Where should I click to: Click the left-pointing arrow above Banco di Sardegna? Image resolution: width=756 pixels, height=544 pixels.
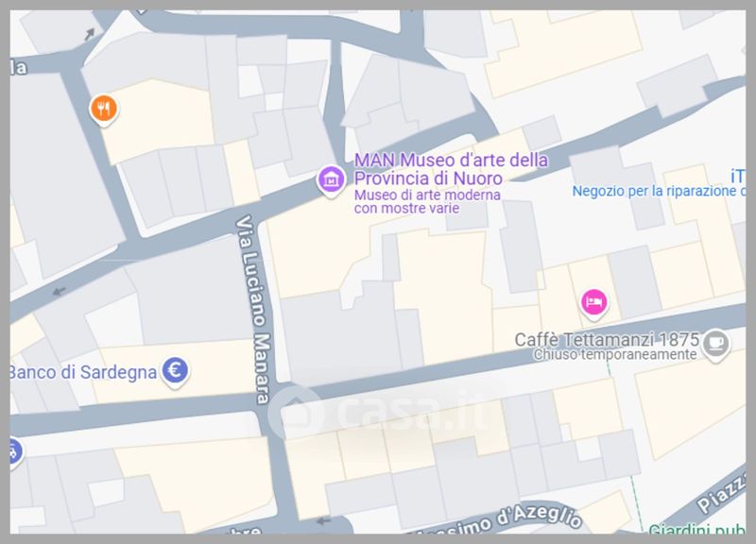click(60, 290)
